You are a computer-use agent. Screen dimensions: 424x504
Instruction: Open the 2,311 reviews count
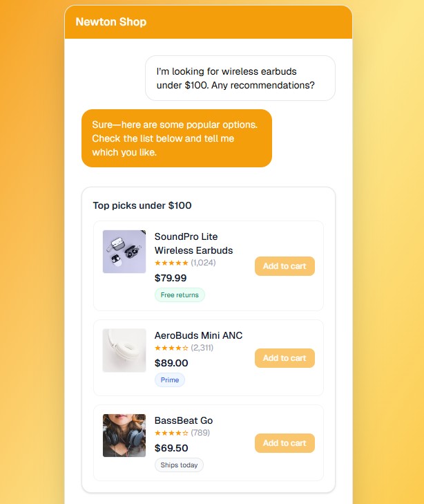[x=202, y=348]
